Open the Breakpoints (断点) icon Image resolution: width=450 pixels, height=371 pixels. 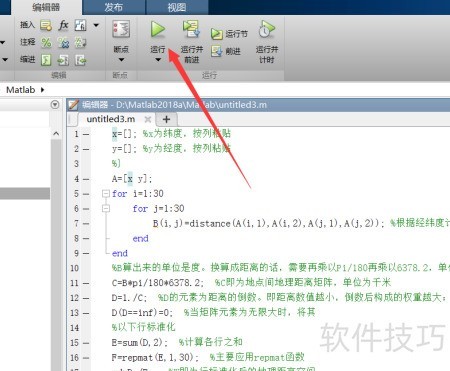(x=121, y=29)
